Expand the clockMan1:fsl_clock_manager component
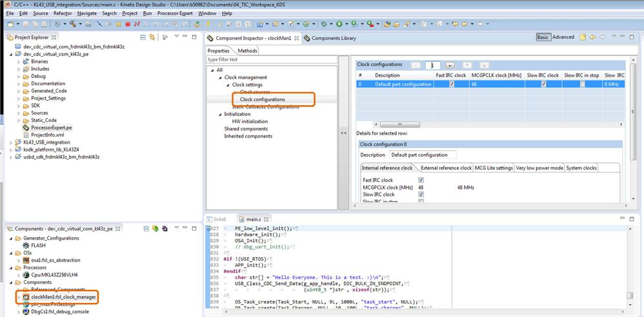 19,297
